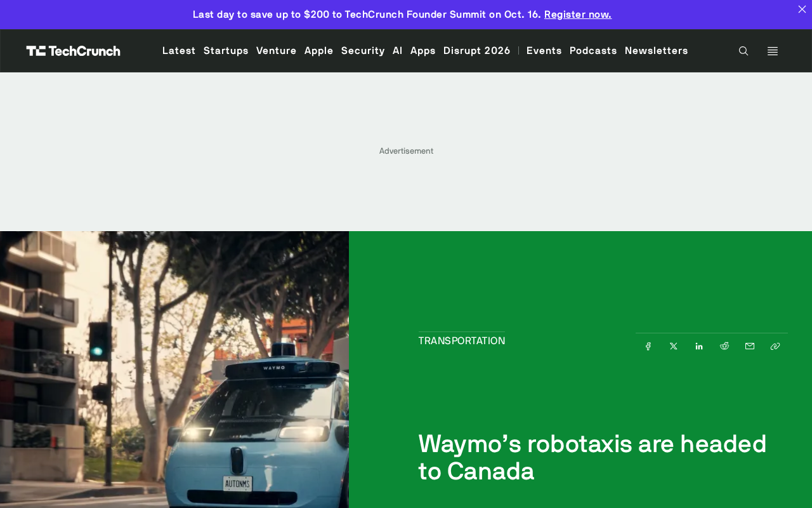Image resolution: width=812 pixels, height=508 pixels.
Task: Share article via email icon
Action: pyautogui.click(x=750, y=346)
